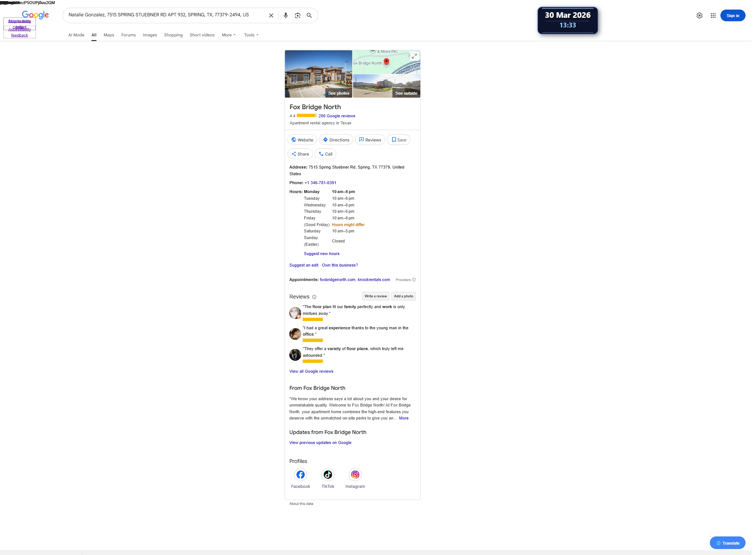Screen dimensions: 756x555
Task: Open 200 Google reviews link
Action: coord(336,116)
